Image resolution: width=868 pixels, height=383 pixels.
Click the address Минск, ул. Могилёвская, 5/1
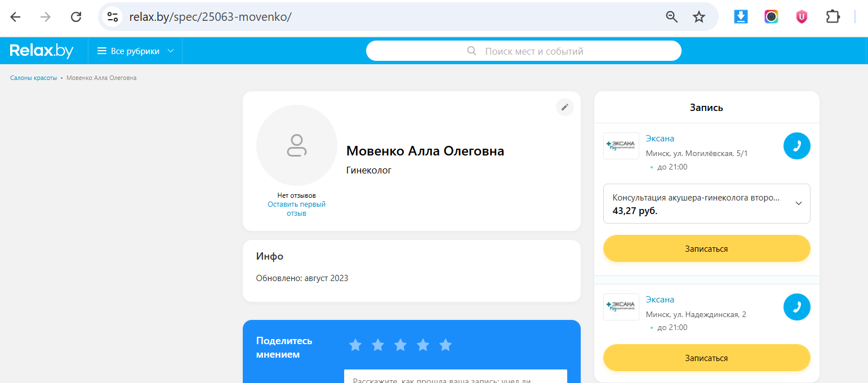coord(697,153)
